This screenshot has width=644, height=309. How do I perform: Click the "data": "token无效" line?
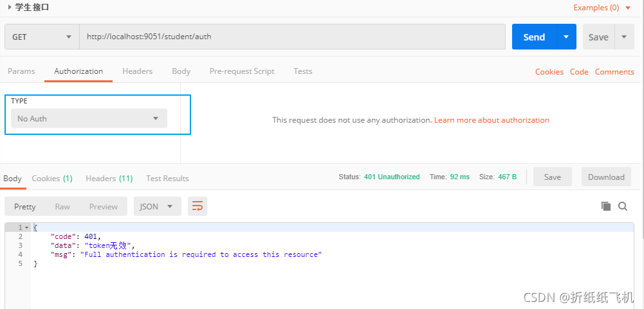click(x=93, y=245)
